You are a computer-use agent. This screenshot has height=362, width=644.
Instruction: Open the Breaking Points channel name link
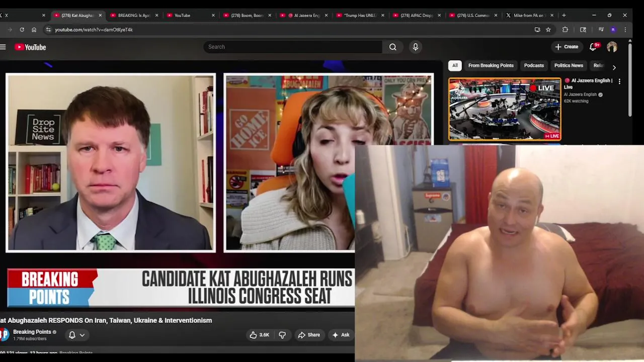point(32,332)
